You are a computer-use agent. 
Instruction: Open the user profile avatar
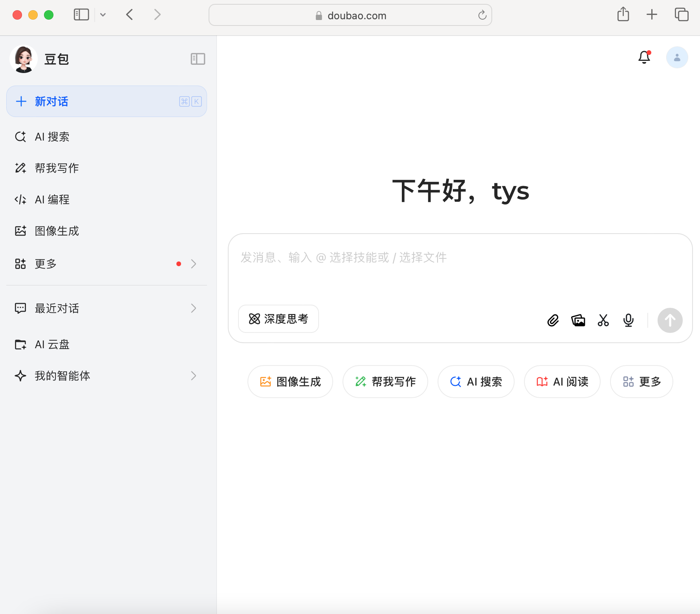[x=677, y=57]
